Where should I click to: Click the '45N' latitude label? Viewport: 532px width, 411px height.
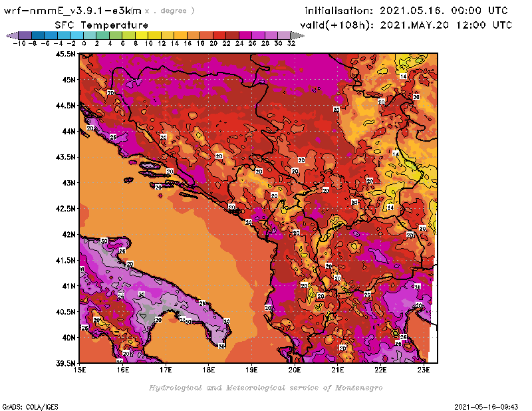click(x=68, y=80)
